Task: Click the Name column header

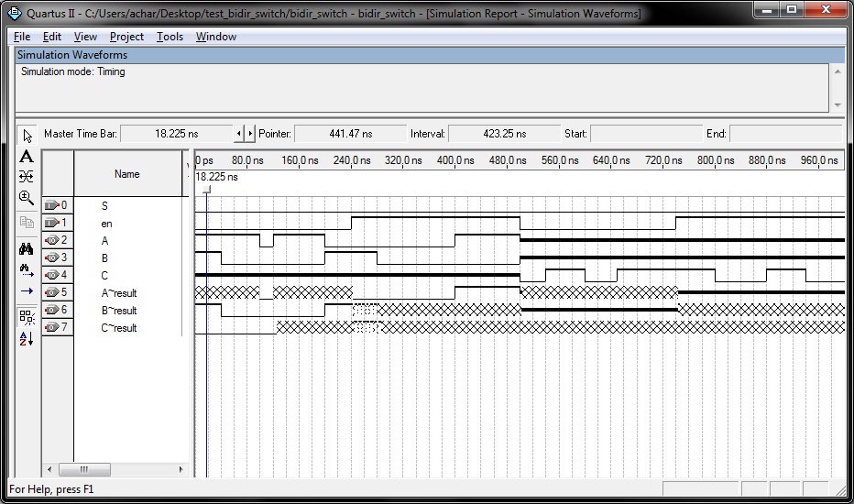Action: point(127,174)
